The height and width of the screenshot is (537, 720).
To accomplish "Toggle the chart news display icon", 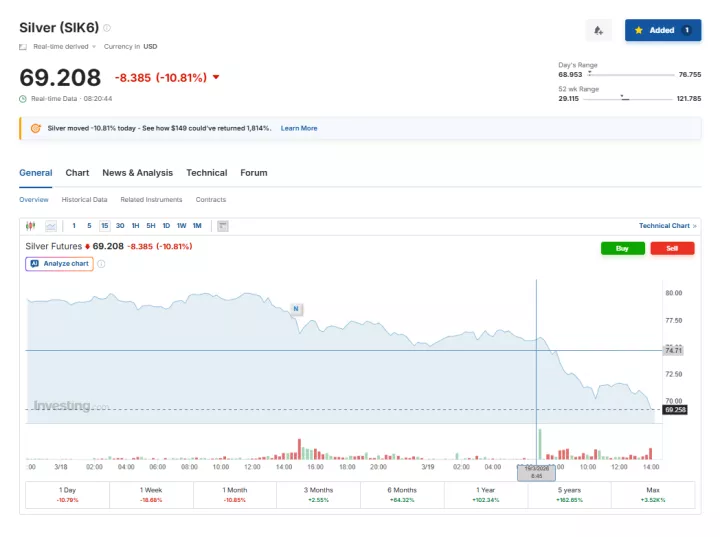I will click(x=222, y=226).
